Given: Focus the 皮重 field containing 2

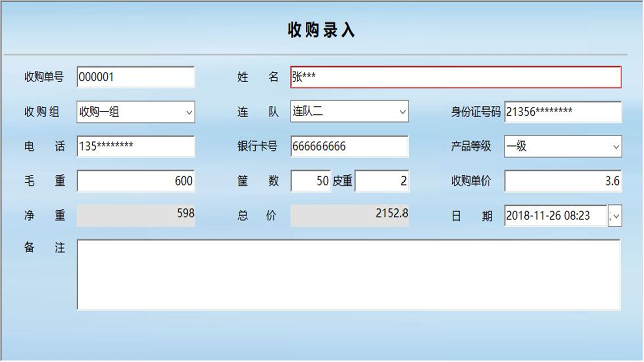Looking at the screenshot, I should point(382,181).
